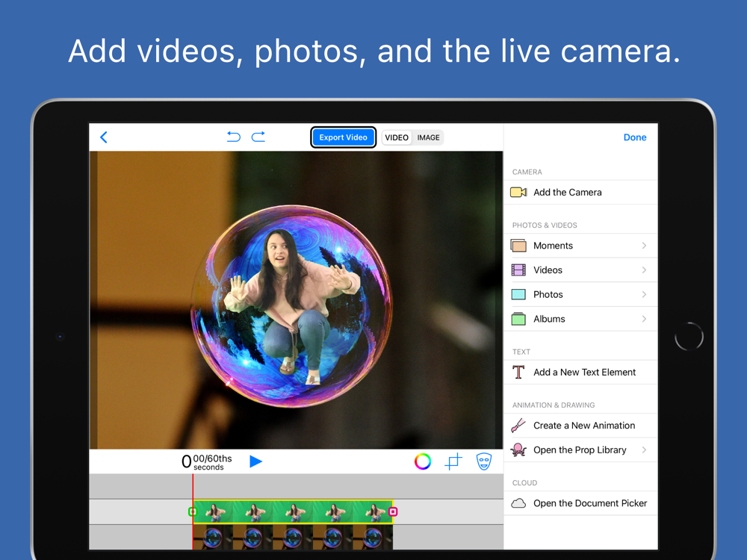Click the Moments folder icon
Image resolution: width=747 pixels, height=560 pixels.
tap(518, 246)
